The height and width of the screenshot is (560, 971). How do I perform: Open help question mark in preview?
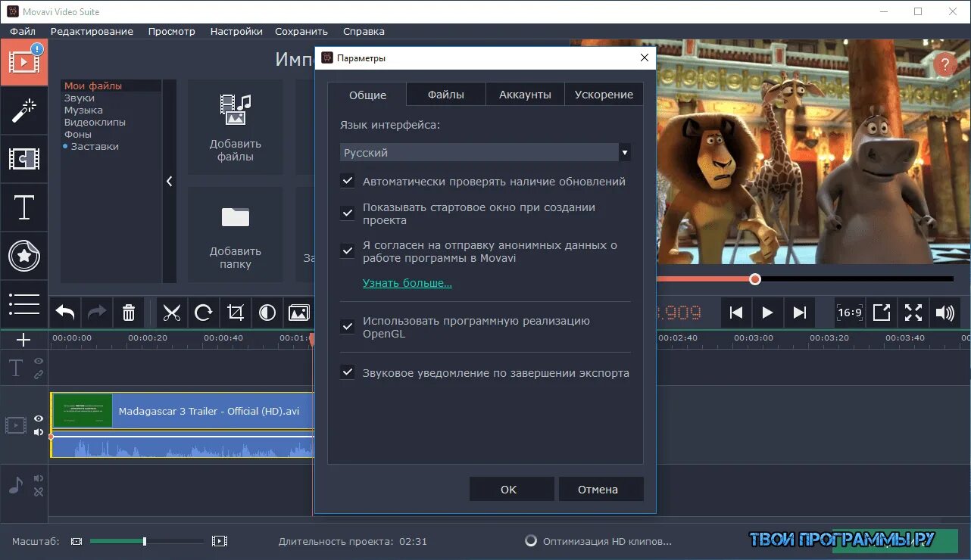pos(944,64)
